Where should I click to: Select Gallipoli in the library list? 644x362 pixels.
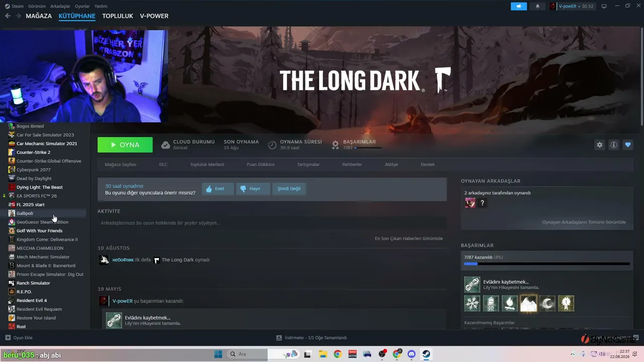click(25, 213)
